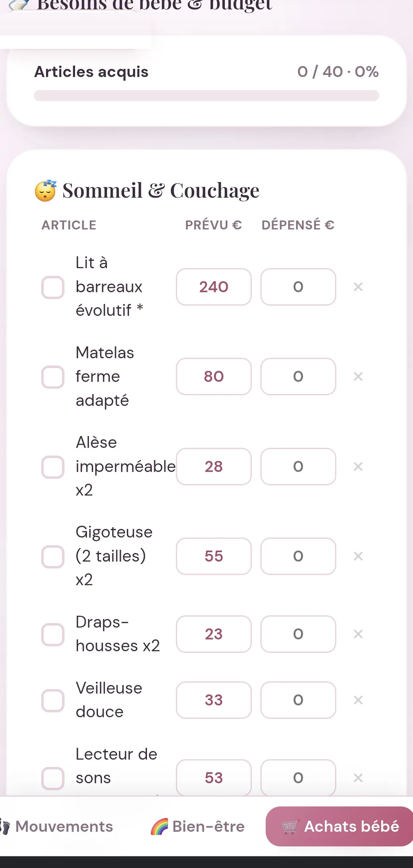The image size is (413, 868).
Task: Edit the 240 planned price field
Action: coord(214,287)
